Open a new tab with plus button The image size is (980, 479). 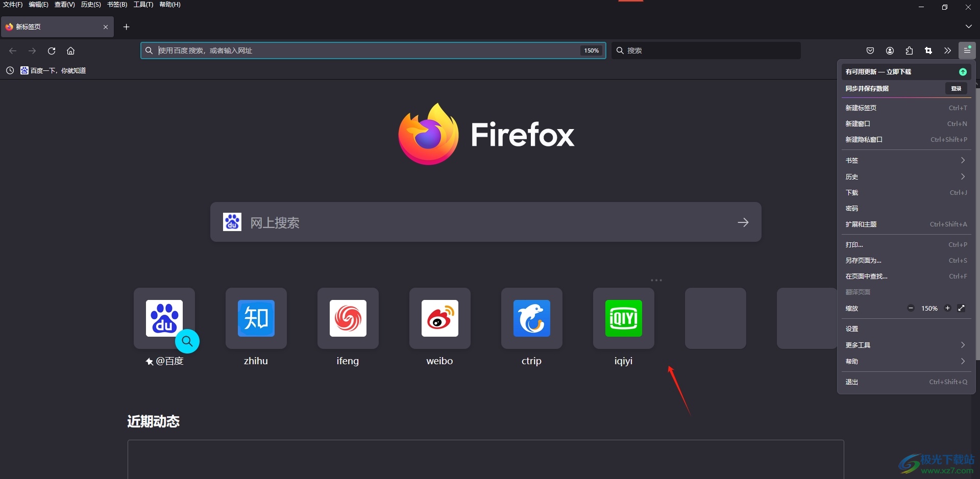[x=127, y=27]
